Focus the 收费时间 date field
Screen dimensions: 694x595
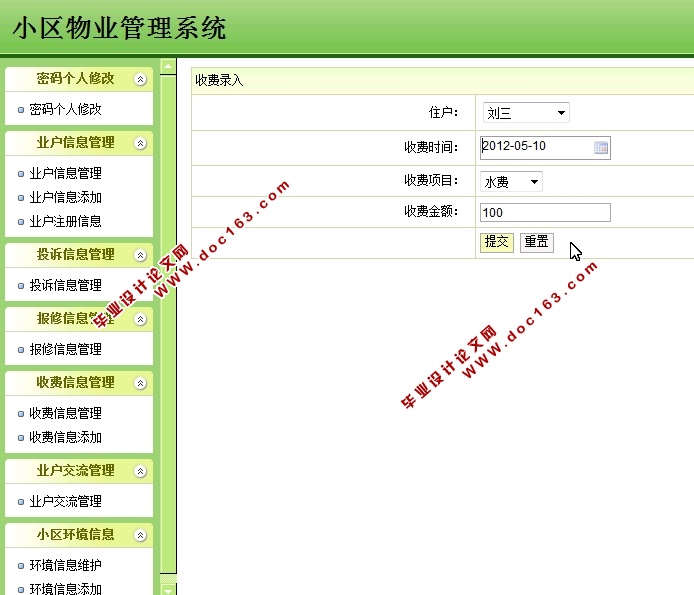point(545,147)
